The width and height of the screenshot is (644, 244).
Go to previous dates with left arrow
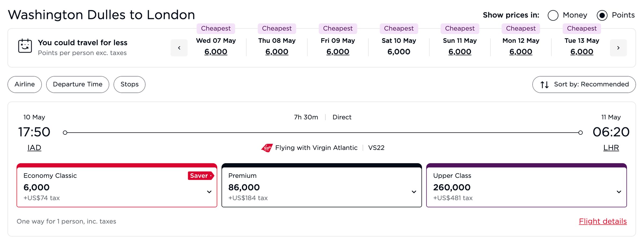[x=179, y=48]
